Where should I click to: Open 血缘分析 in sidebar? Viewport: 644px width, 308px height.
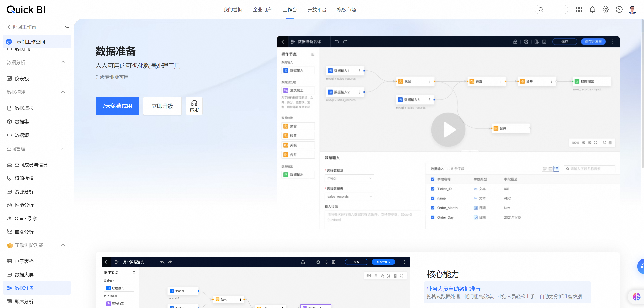point(24,232)
